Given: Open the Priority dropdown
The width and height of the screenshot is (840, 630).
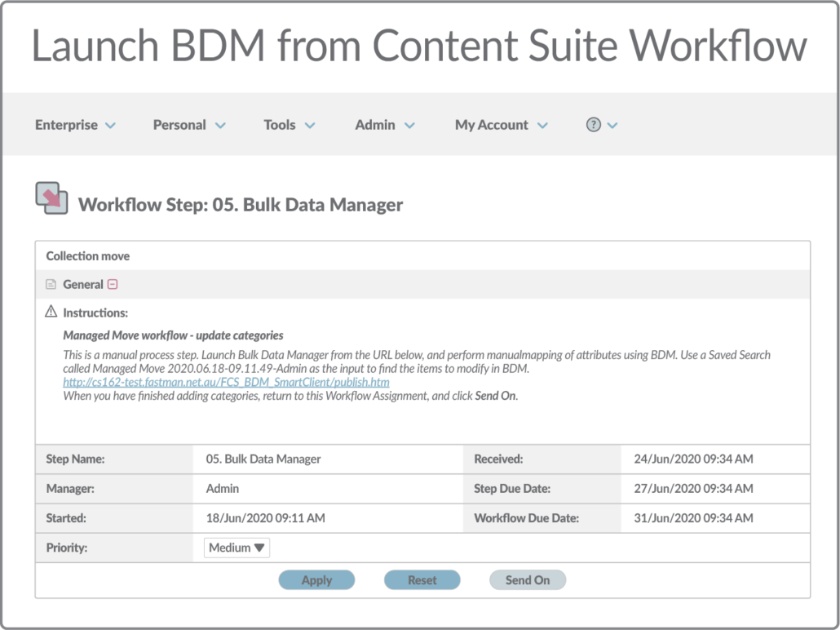Looking at the screenshot, I should point(237,548).
